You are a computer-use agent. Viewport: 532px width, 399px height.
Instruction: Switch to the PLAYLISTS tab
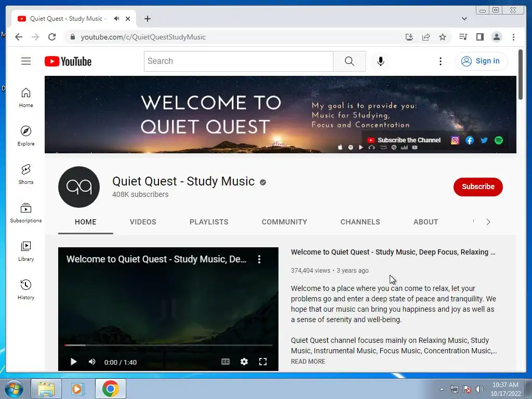click(x=209, y=222)
